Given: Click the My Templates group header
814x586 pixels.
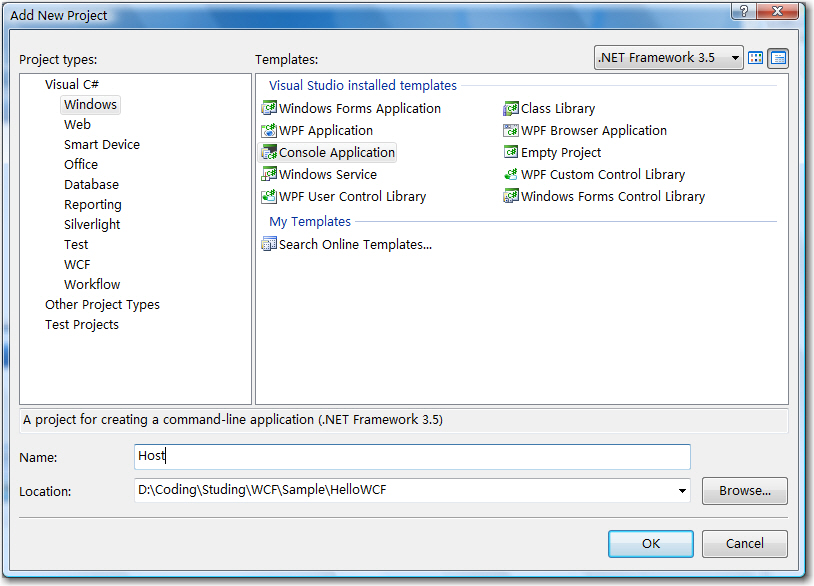Looking at the screenshot, I should click(310, 222).
